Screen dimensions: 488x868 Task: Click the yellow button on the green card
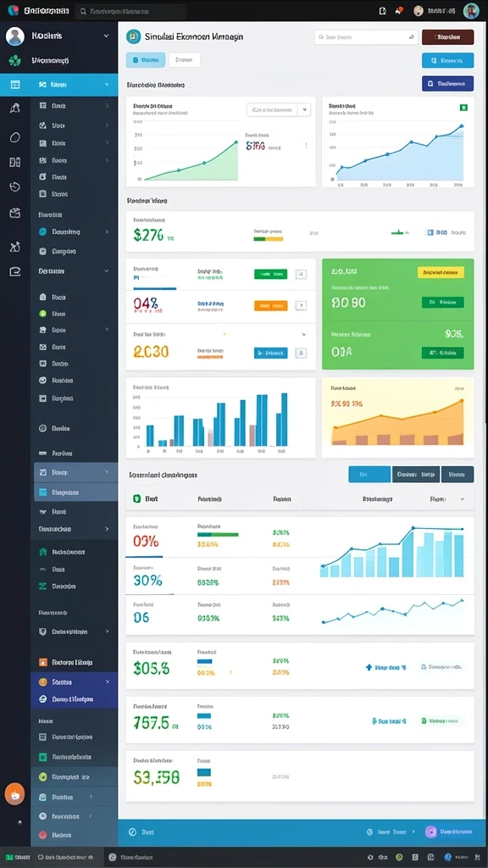point(441,272)
